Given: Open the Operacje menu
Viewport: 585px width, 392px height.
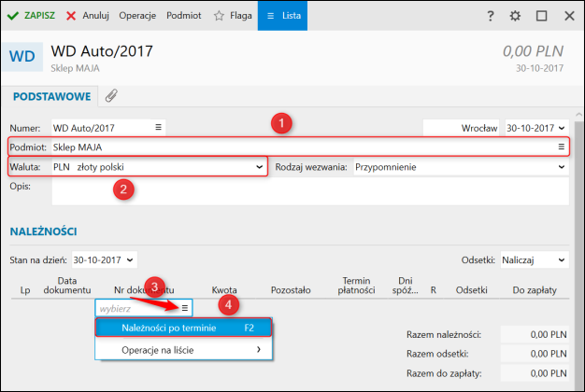Looking at the screenshot, I should (x=138, y=16).
